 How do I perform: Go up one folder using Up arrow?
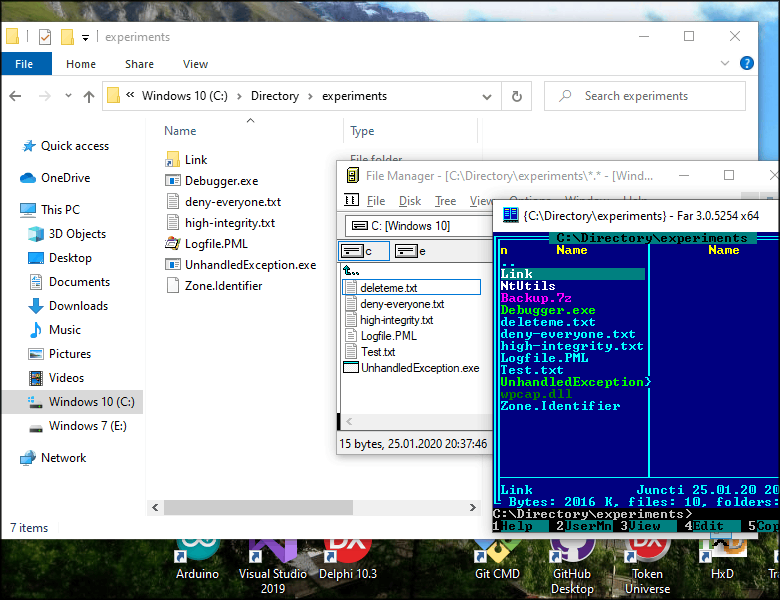pos(88,97)
